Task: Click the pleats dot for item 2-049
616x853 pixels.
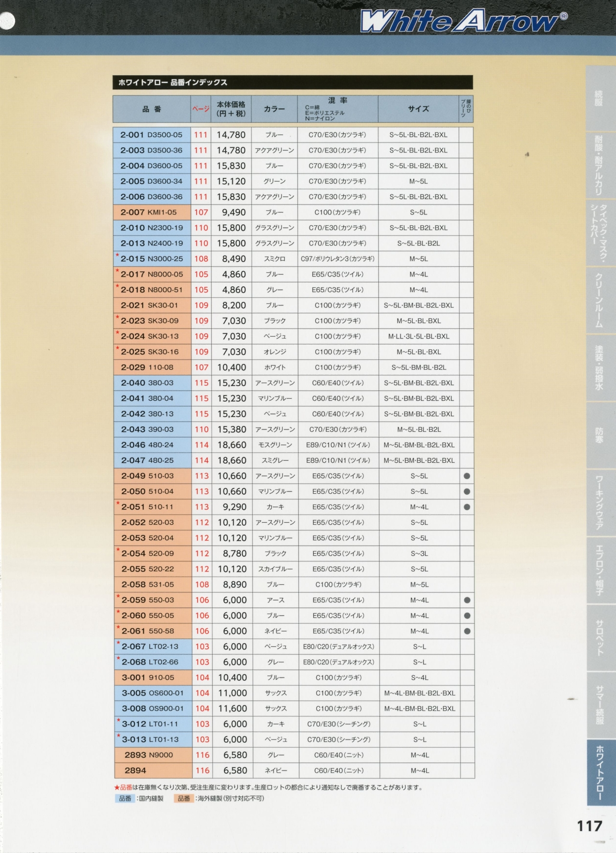Action: coord(466,476)
